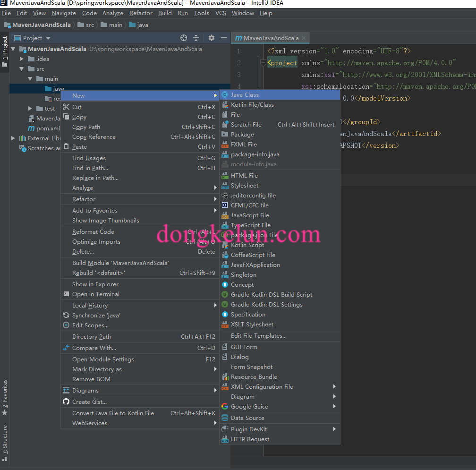Screen dimensions: 476x470
Task: Click the collapse all icon in Project panel
Action: click(x=196, y=38)
